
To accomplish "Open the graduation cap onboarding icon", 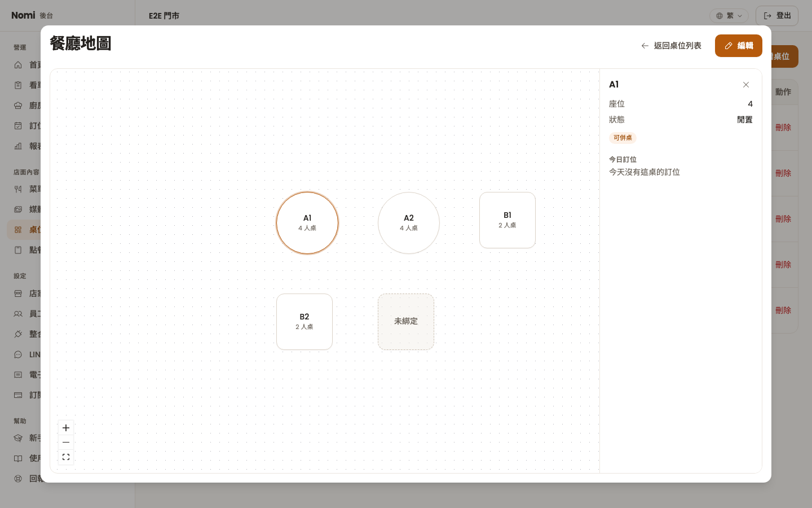I will [18, 438].
